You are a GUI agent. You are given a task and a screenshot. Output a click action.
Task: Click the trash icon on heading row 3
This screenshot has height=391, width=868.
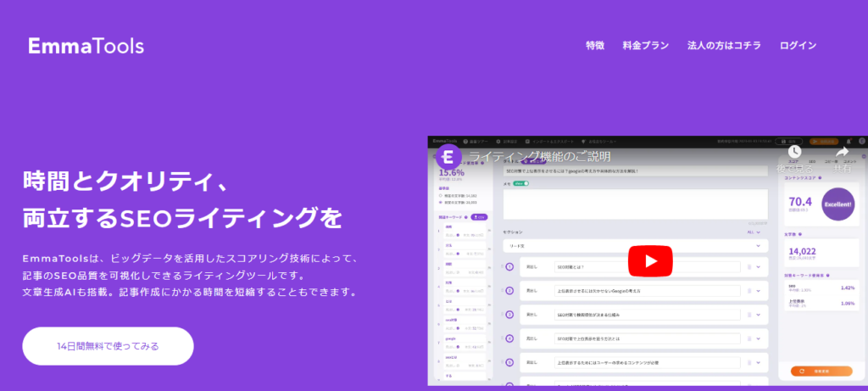pyautogui.click(x=749, y=315)
